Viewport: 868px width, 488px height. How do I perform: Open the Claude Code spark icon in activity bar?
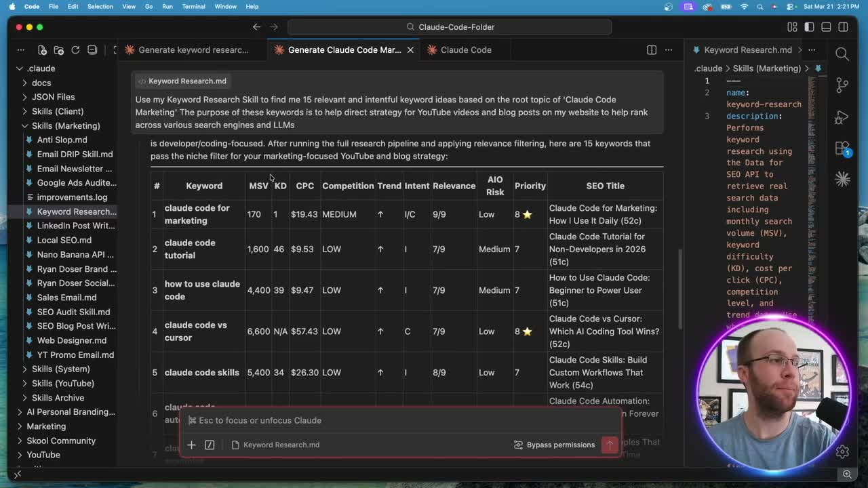click(842, 178)
